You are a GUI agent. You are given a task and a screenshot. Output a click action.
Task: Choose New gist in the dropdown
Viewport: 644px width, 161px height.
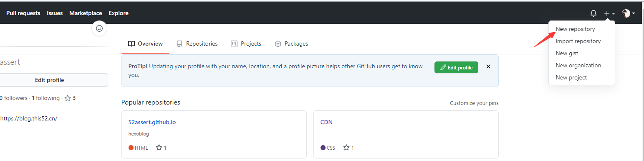coord(582,54)
